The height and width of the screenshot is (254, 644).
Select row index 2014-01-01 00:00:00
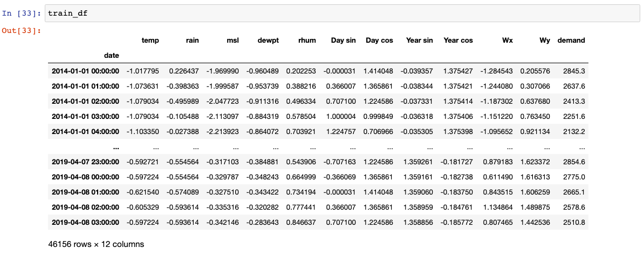(85, 71)
